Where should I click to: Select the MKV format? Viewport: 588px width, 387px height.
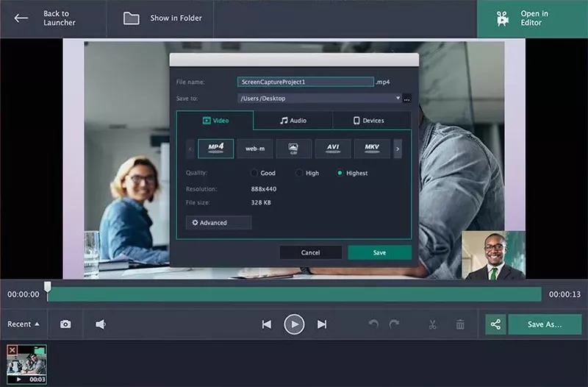(372, 149)
